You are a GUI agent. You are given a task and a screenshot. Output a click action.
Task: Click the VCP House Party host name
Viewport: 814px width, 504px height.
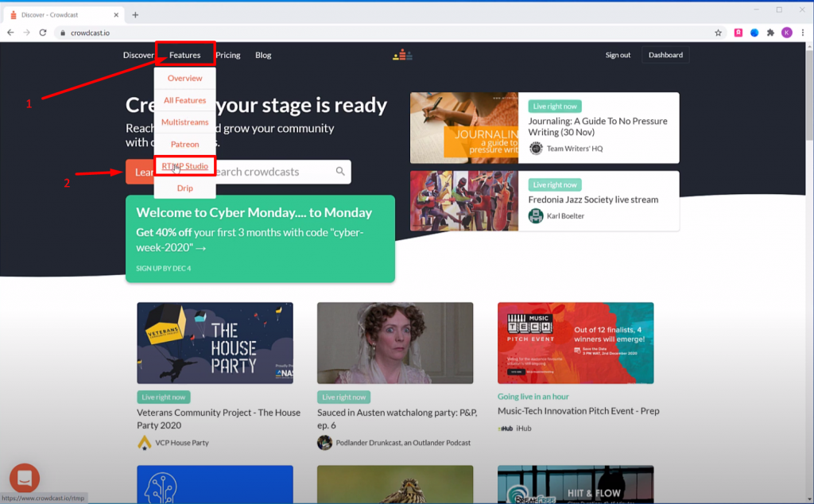[x=182, y=443]
